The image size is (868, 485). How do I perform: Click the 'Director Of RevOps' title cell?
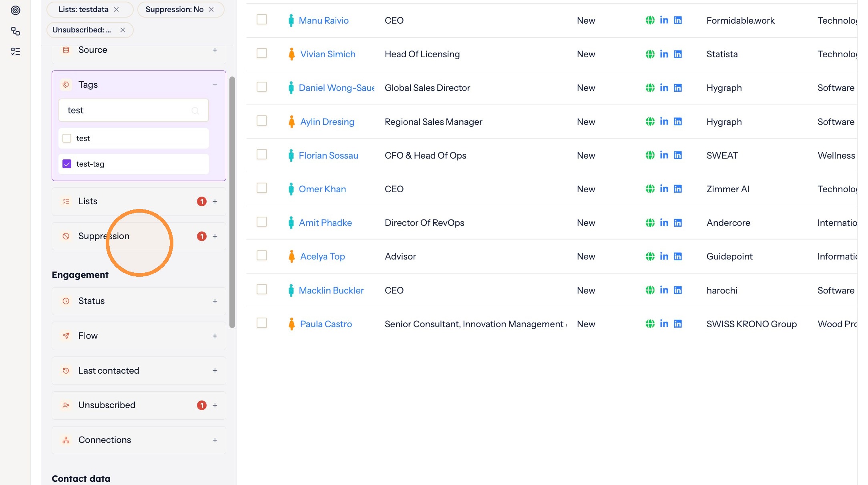[424, 223]
